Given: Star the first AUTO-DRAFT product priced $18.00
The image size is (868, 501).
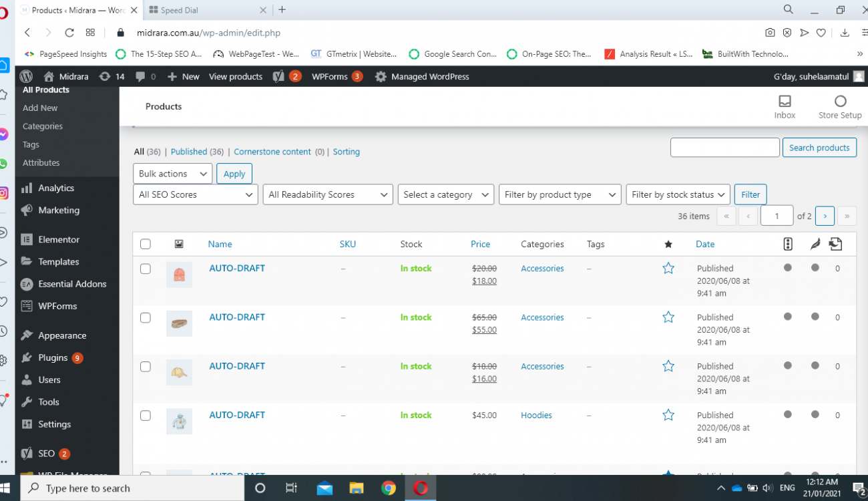Looking at the screenshot, I should point(668,269).
